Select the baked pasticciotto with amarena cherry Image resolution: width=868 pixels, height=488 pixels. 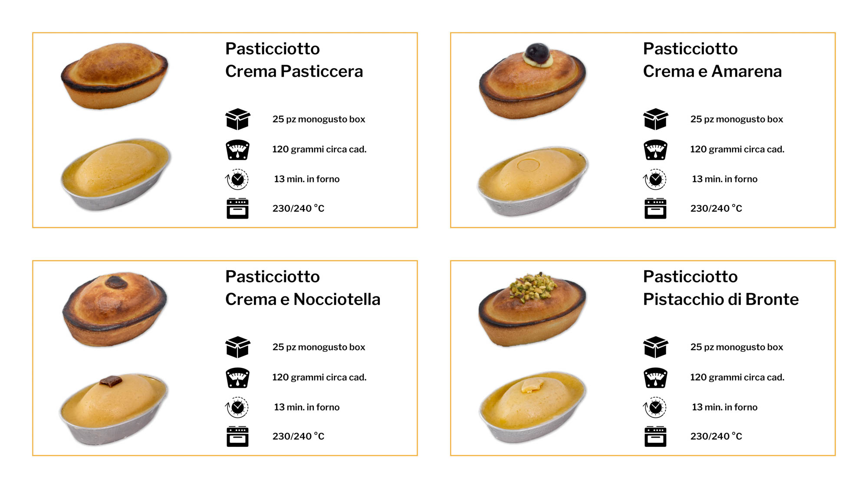(x=533, y=82)
